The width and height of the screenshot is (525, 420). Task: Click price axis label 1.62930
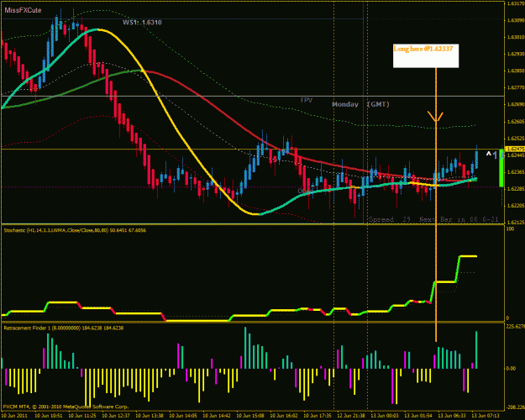click(515, 54)
